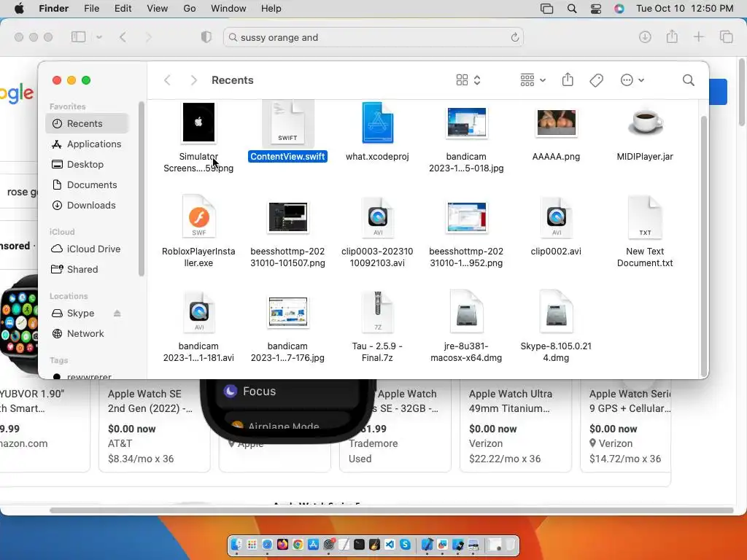Image resolution: width=747 pixels, height=560 pixels.
Task: Reload page in Safari address bar
Action: [x=514, y=37]
